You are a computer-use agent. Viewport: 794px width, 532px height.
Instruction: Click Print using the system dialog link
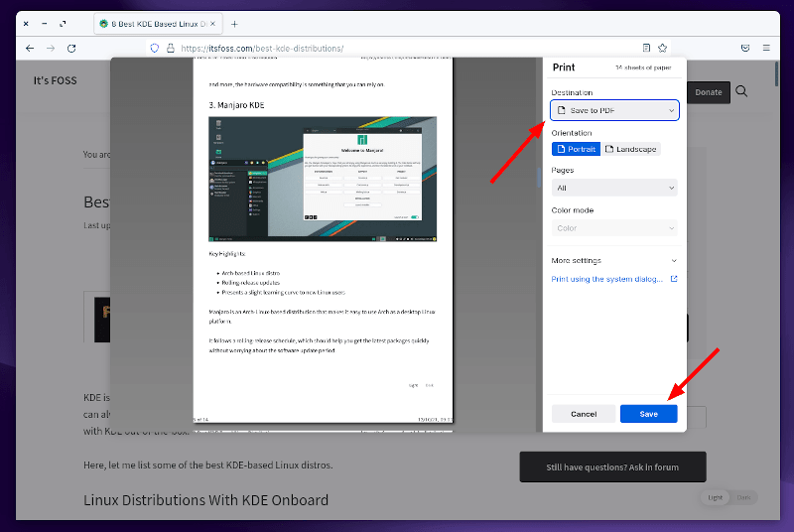607,279
